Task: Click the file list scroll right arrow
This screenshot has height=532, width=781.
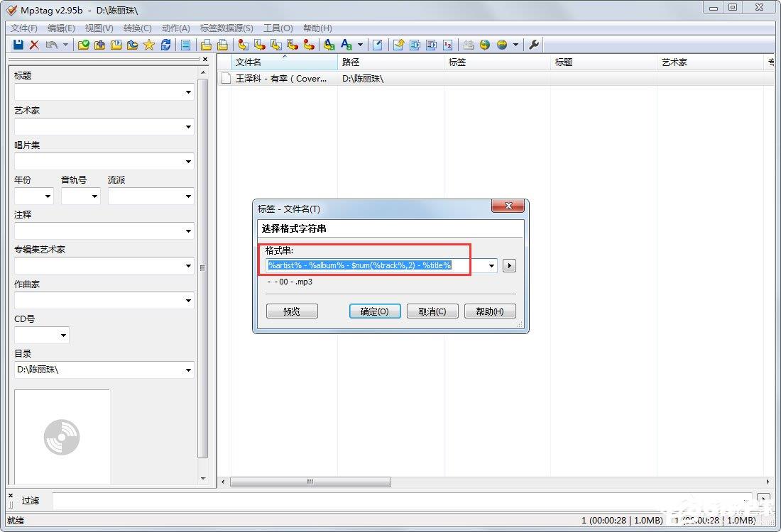Action: [x=767, y=482]
